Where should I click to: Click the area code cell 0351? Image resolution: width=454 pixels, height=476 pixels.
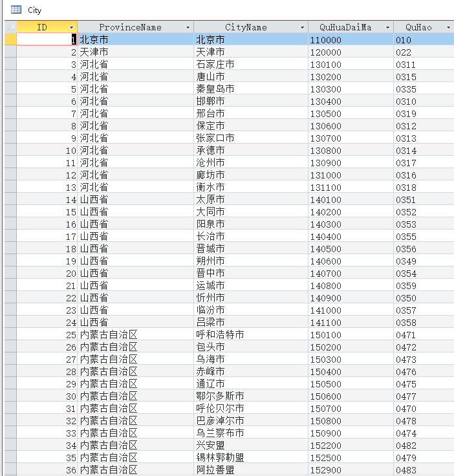(x=424, y=199)
